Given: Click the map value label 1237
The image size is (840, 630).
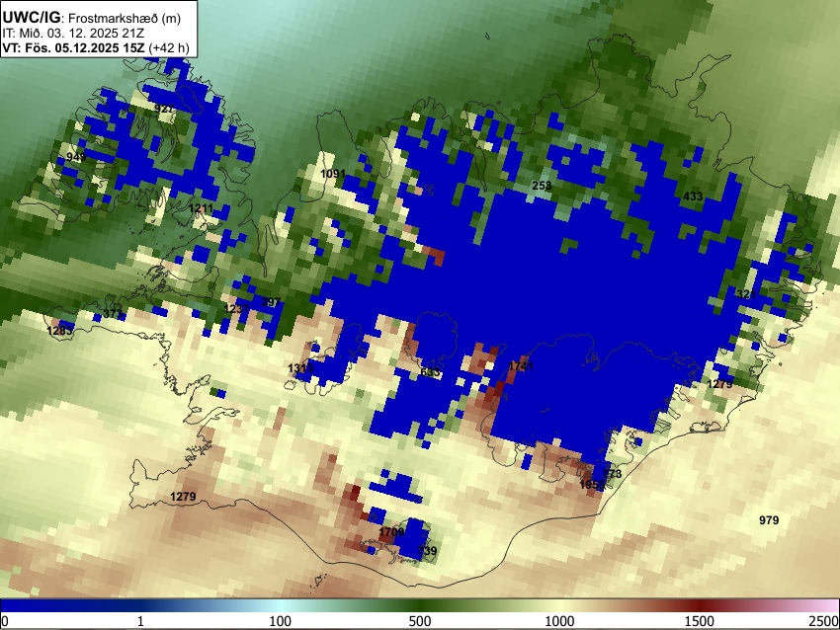Looking at the screenshot, I should [236, 309].
